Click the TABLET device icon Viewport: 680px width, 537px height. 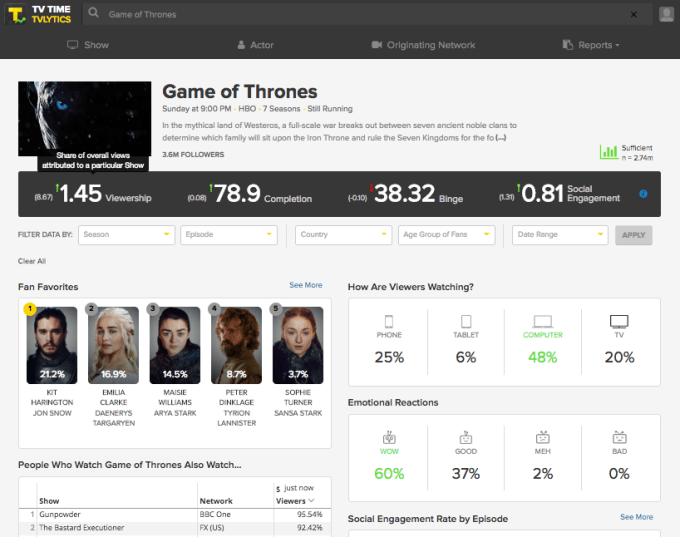pos(466,321)
